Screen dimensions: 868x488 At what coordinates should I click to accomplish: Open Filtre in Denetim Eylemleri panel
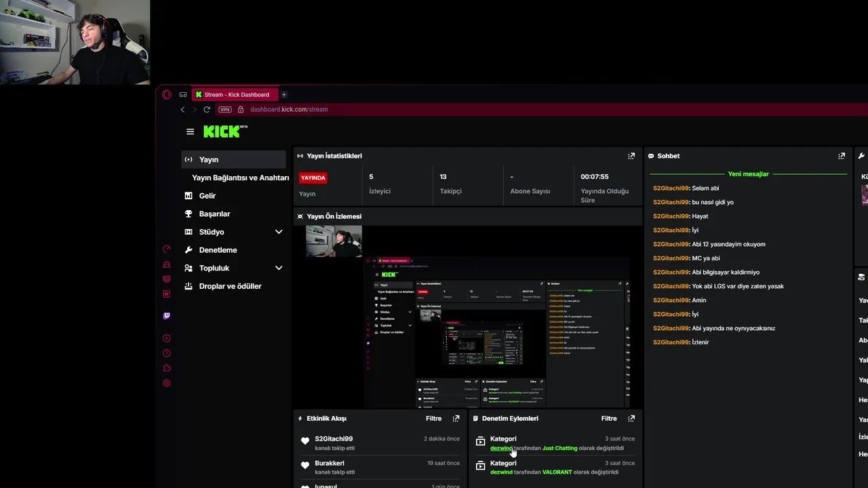pos(609,419)
